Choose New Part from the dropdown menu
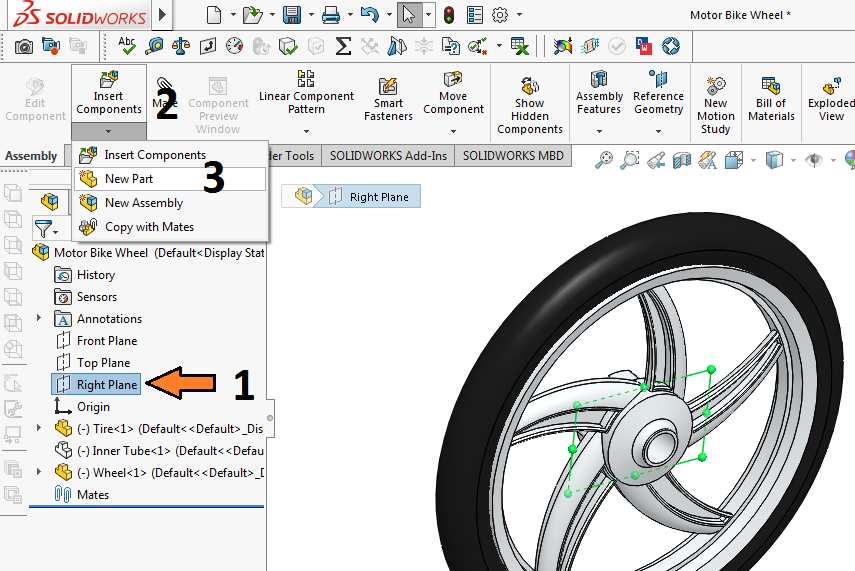 click(170, 179)
